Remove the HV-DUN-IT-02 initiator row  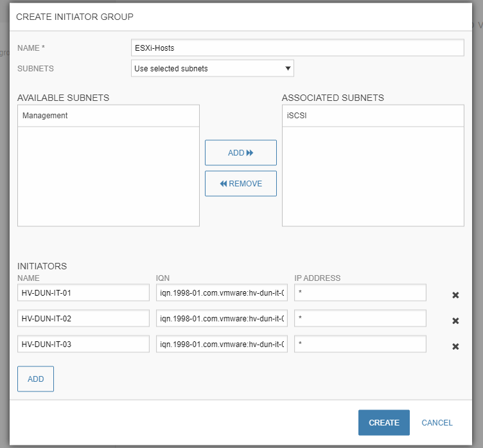click(455, 321)
